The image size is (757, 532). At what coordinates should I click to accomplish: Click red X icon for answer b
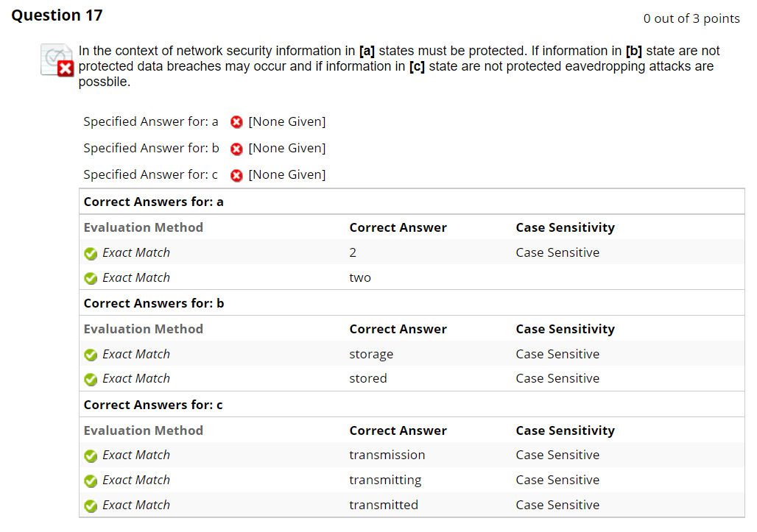tap(236, 149)
